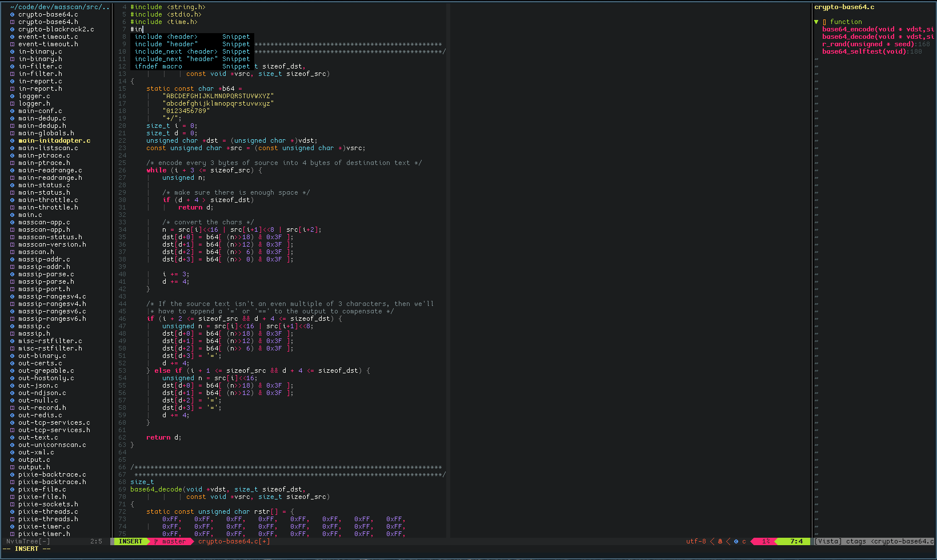Click the icon beside out-xml.c
937x560 pixels.
pyautogui.click(x=13, y=452)
